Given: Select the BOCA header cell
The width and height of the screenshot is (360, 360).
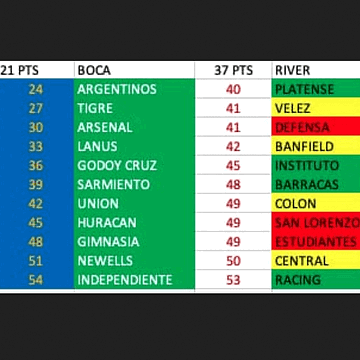Looking at the screenshot, I should 134,70.
